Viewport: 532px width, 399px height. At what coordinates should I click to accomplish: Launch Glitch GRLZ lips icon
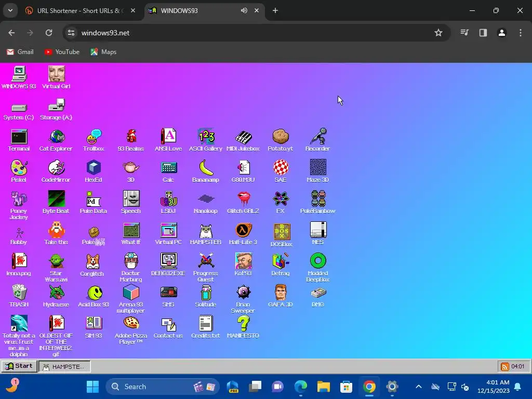(x=243, y=202)
